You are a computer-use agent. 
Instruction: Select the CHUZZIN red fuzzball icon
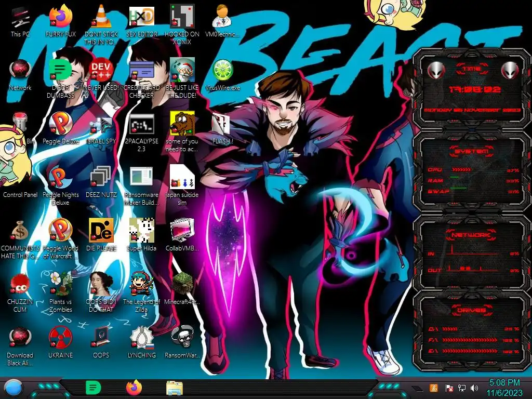[20, 284]
